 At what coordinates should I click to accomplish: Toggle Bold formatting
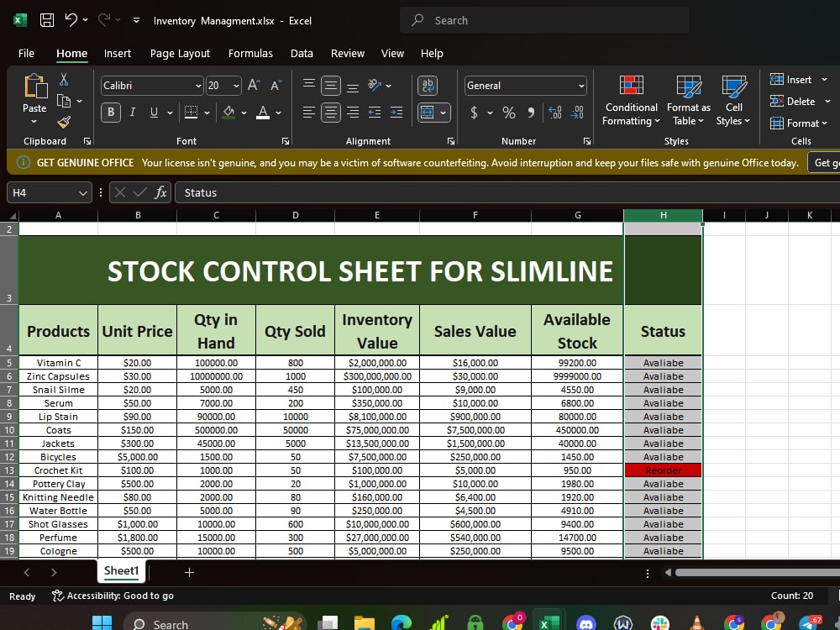point(111,112)
